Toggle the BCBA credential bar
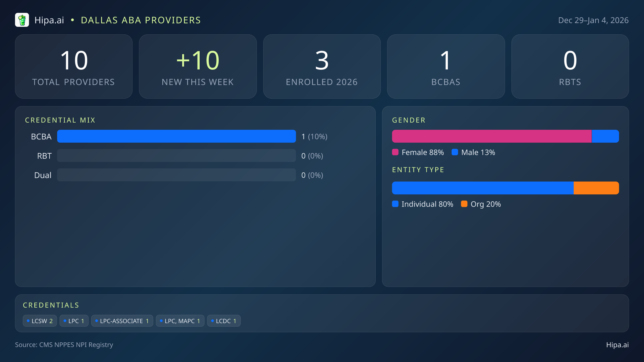Viewport: 644px width, 362px height. tap(177, 136)
